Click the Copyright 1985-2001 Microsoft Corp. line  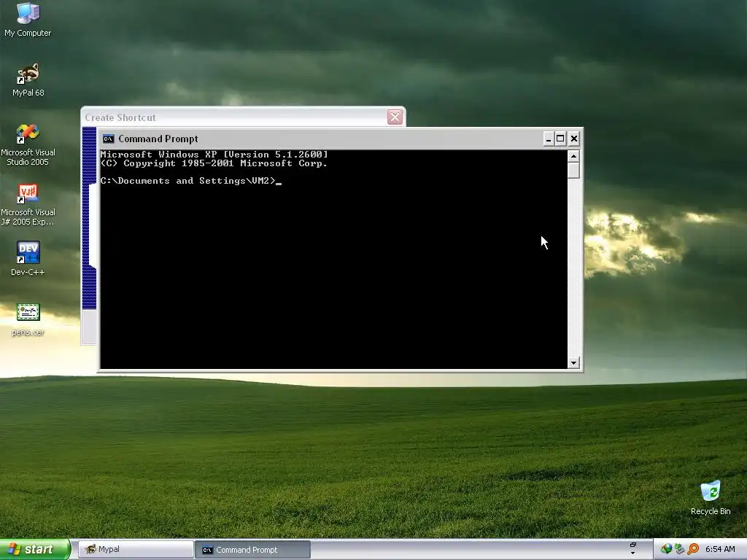[x=214, y=163]
